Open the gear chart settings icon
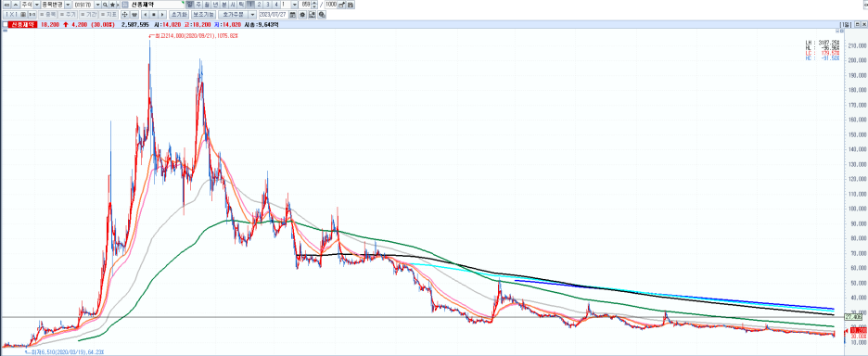 [x=302, y=15]
